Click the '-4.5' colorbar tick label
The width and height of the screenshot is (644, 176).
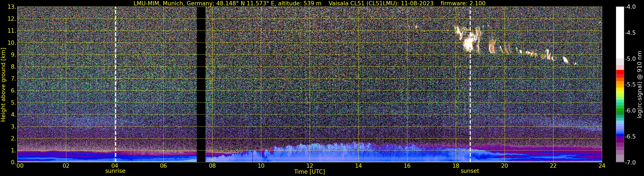pyautogui.click(x=630, y=33)
